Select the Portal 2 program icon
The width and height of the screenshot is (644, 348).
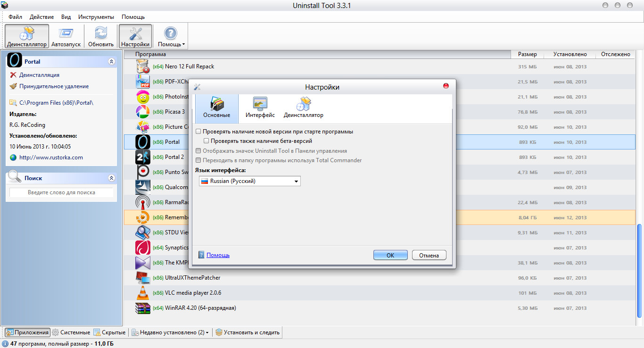pos(143,157)
